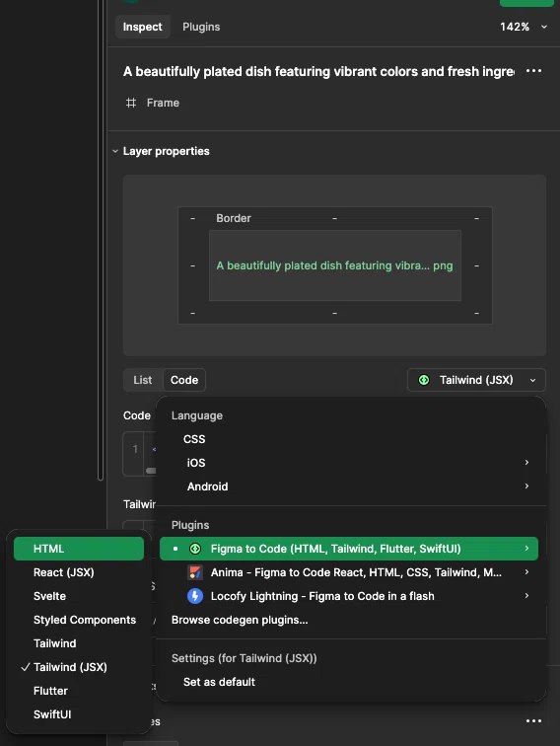Choose Android from the Language list

pyautogui.click(x=207, y=486)
